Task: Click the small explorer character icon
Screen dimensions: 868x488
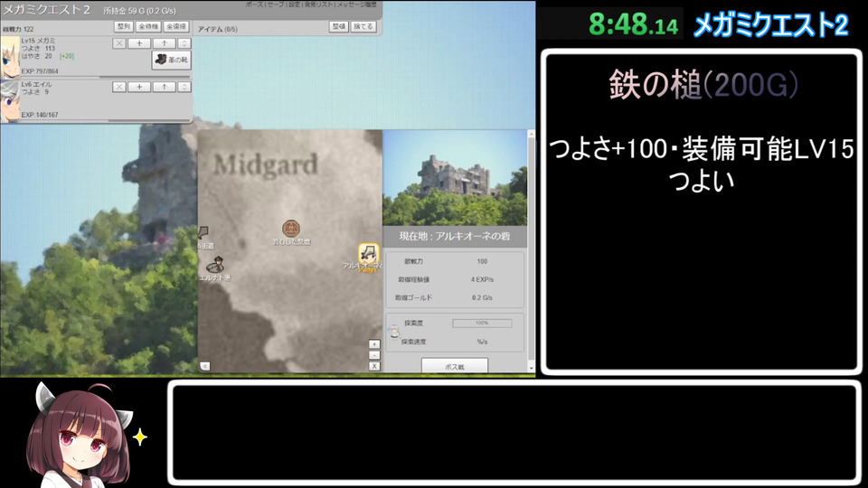Action: point(394,332)
